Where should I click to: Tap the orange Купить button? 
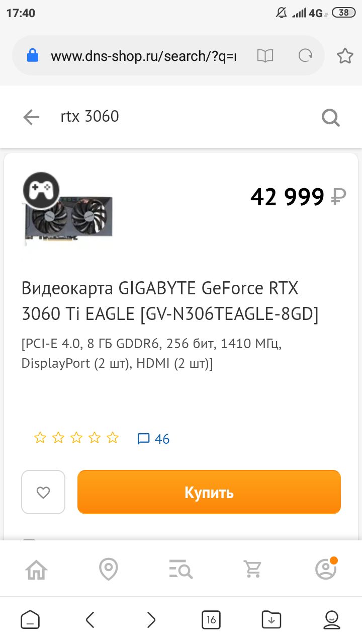[x=209, y=492]
